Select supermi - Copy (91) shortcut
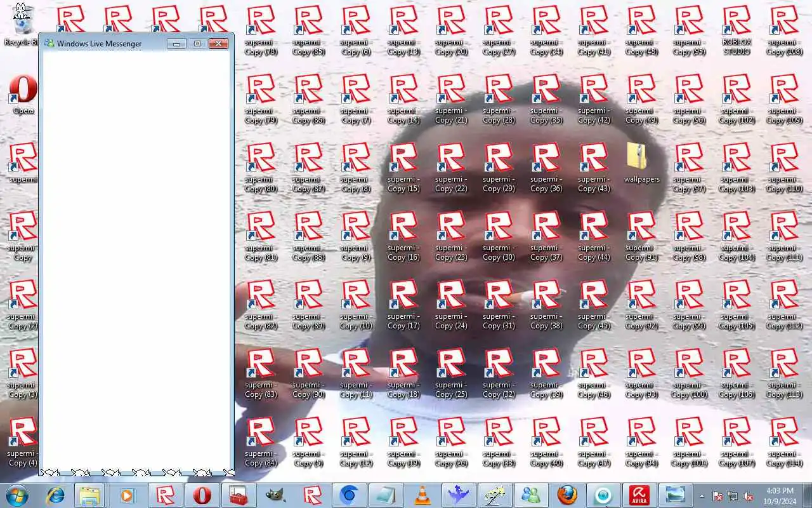The height and width of the screenshot is (508, 812). point(642,236)
